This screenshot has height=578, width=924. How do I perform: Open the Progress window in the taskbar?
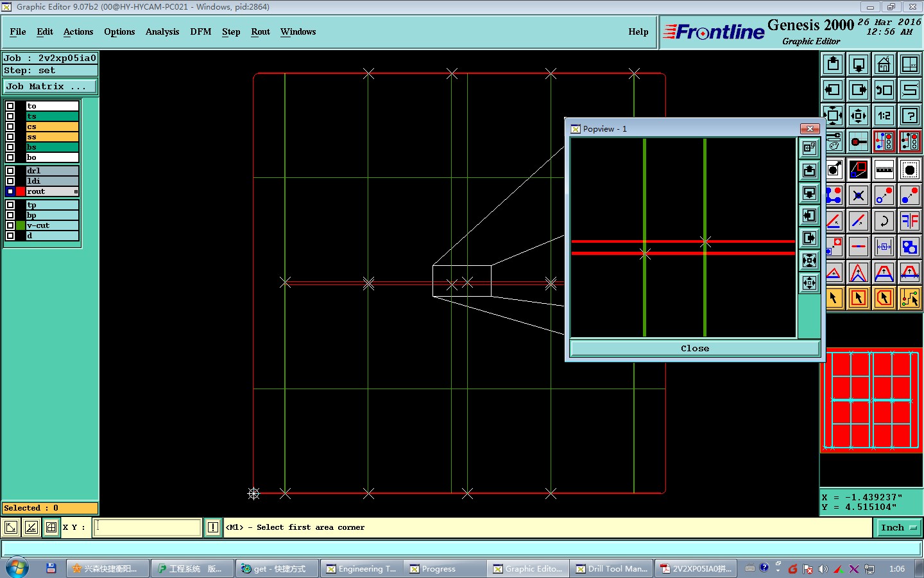click(x=445, y=568)
